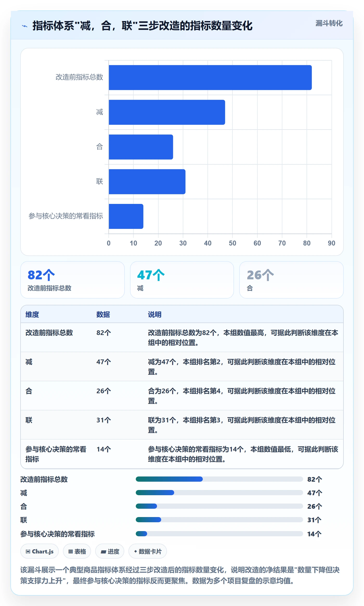Click the bar icon in 进度 tag
Image resolution: width=364 pixels, height=606 pixels.
pyautogui.click(x=103, y=552)
